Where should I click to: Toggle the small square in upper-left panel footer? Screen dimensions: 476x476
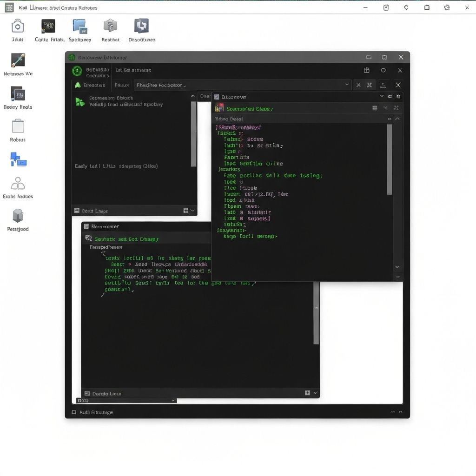[x=77, y=211]
